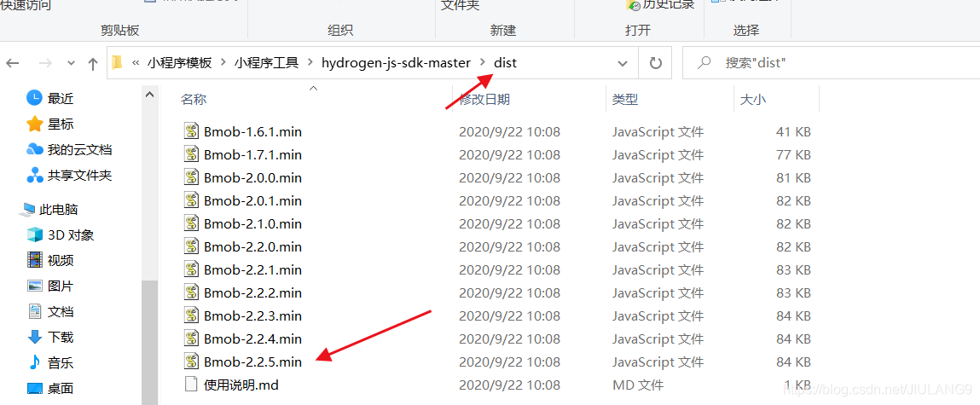Image resolution: width=980 pixels, height=405 pixels.
Task: Click file name Bmob-2.2.5.min
Action: (x=253, y=362)
